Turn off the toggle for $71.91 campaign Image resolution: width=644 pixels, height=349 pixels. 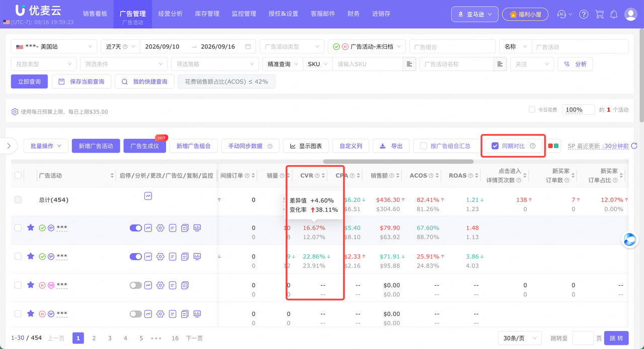click(136, 256)
